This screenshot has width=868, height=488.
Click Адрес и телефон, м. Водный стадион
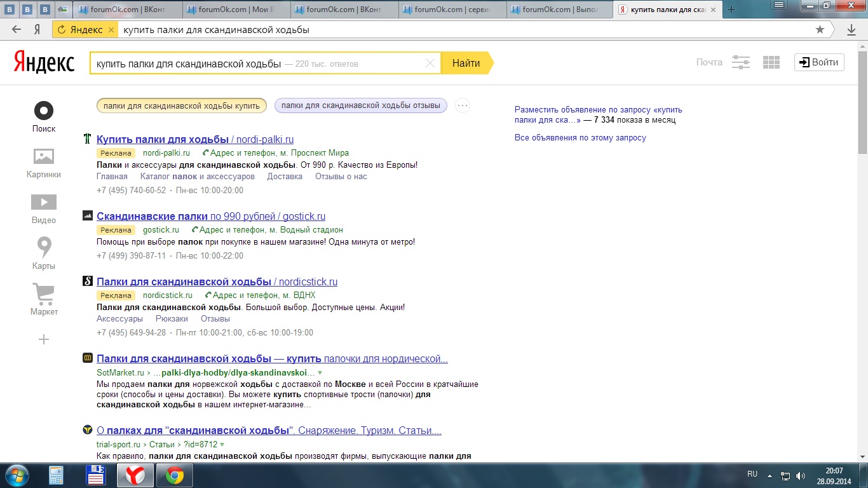coord(271,230)
